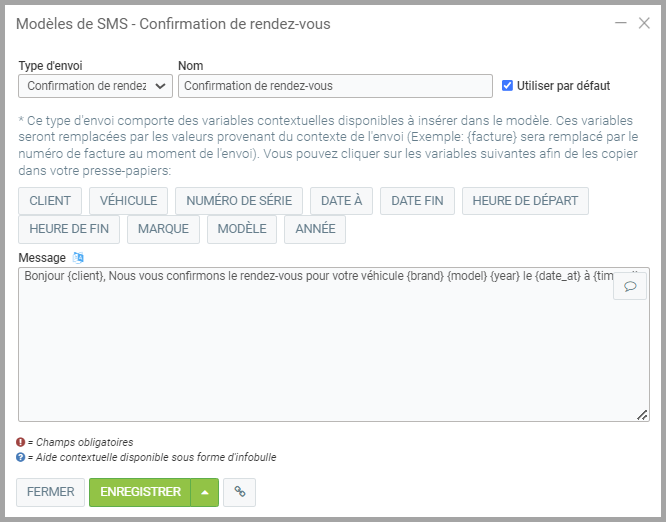Click the translation icon beside Message label
The width and height of the screenshot is (666, 522).
pyautogui.click(x=79, y=258)
